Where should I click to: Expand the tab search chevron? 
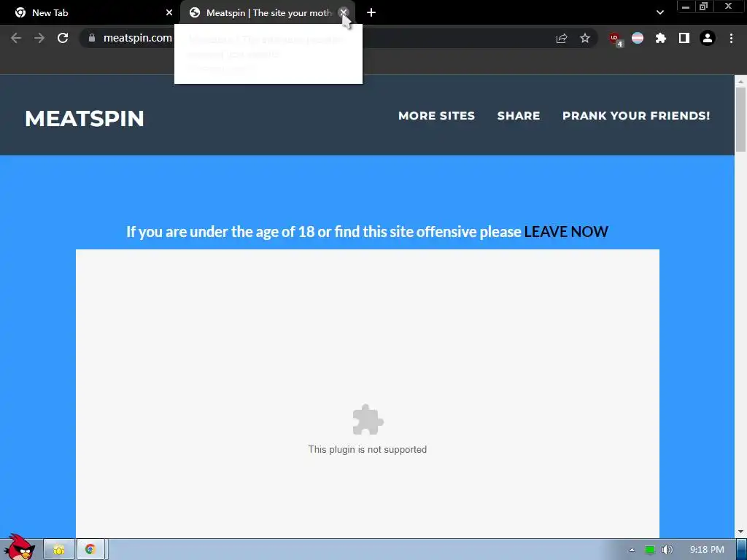[659, 12]
